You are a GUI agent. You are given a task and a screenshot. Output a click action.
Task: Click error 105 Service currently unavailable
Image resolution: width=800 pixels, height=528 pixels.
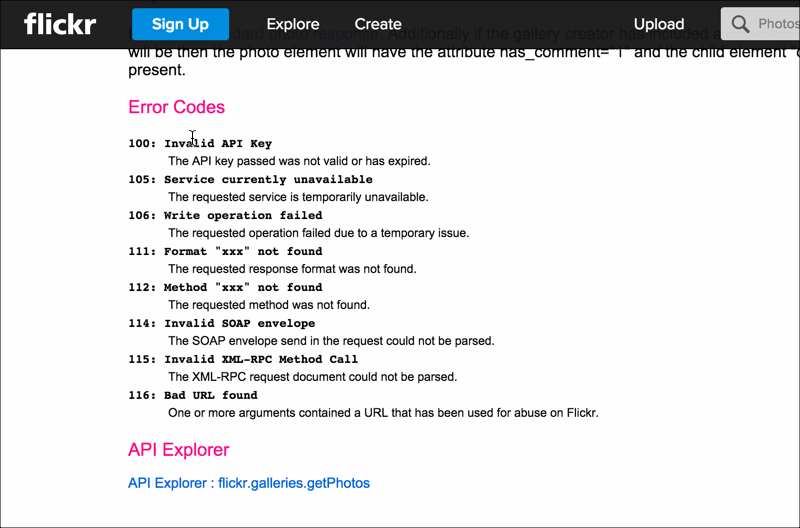(x=250, y=180)
